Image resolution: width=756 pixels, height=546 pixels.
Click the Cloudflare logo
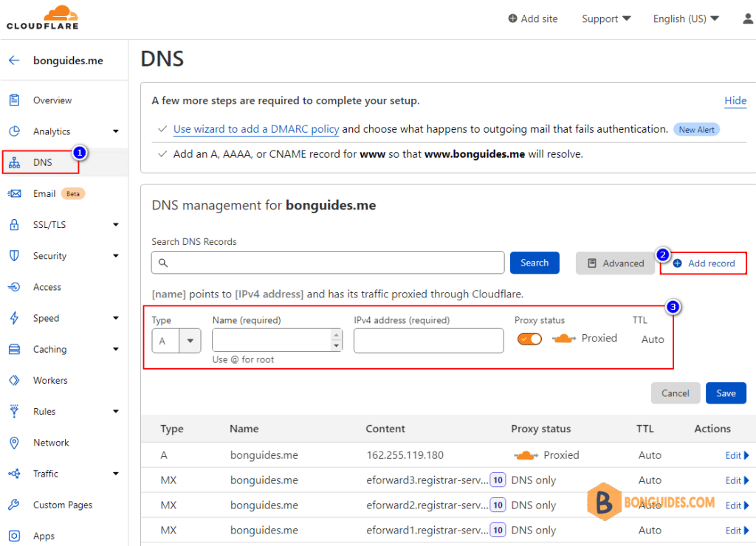[42, 18]
